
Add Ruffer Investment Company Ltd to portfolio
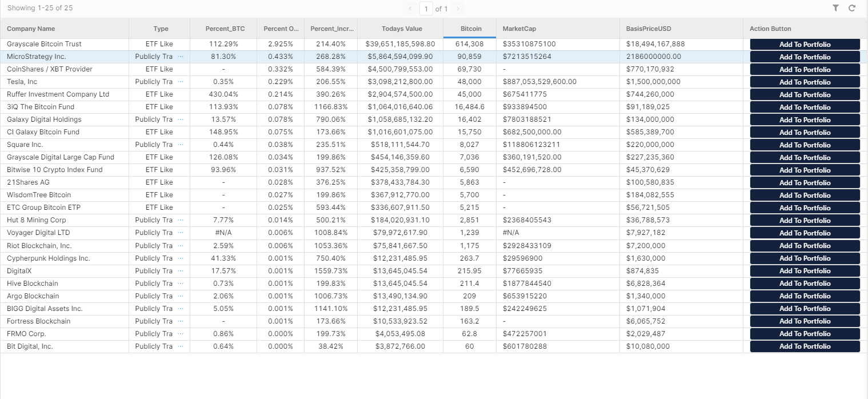tap(805, 95)
